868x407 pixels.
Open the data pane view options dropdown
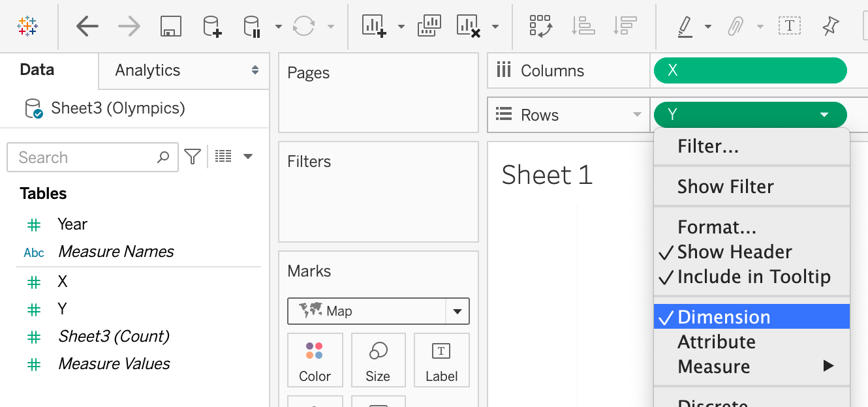(x=248, y=157)
